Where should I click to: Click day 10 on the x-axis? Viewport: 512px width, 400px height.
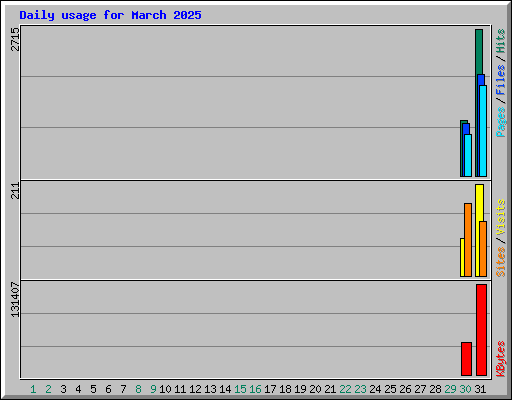click(x=165, y=389)
